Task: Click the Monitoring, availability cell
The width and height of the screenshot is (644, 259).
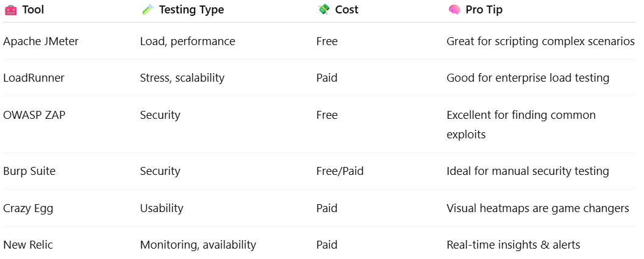Action: pos(198,245)
